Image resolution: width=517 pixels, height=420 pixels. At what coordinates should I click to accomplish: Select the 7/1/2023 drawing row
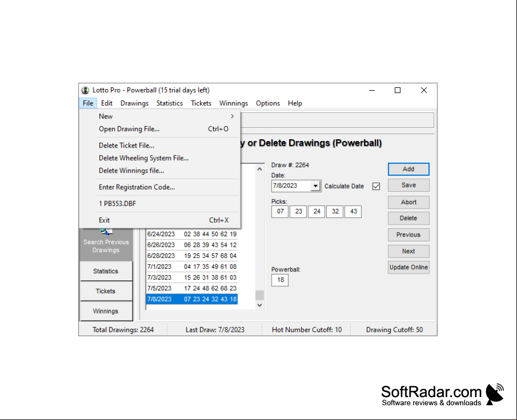point(192,267)
